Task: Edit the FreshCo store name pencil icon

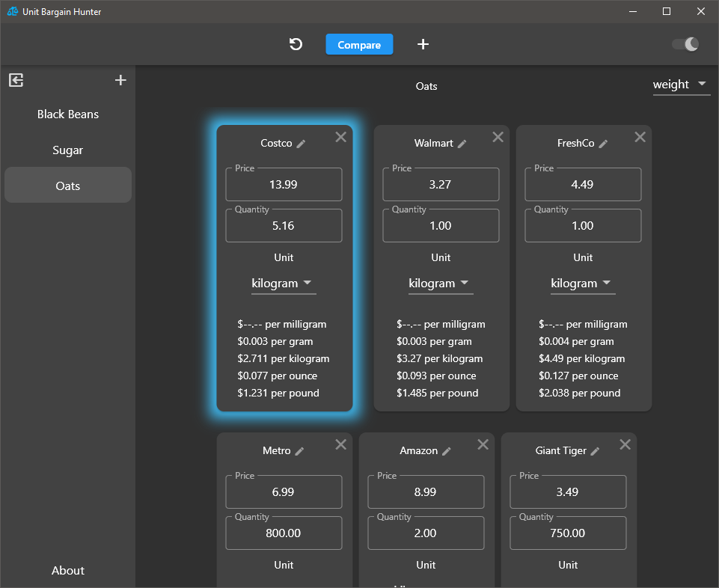Action: [604, 144]
